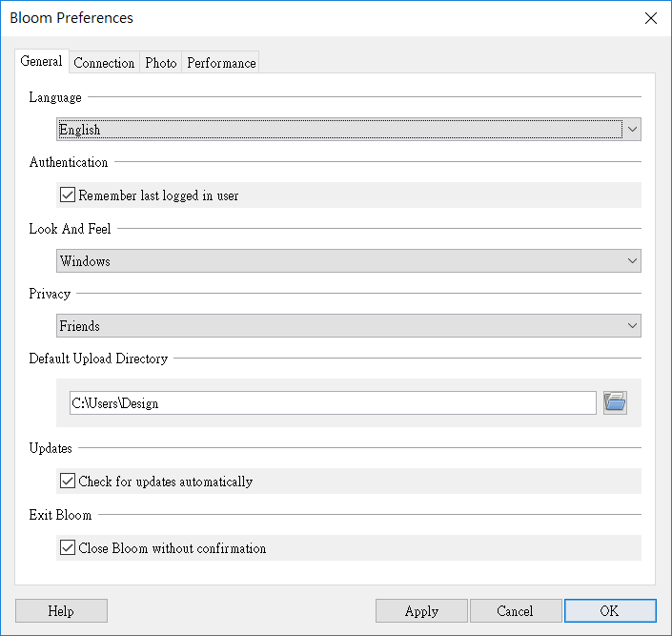Click the Default Upload Directory path field
The height and width of the screenshot is (636, 672).
pyautogui.click(x=333, y=403)
